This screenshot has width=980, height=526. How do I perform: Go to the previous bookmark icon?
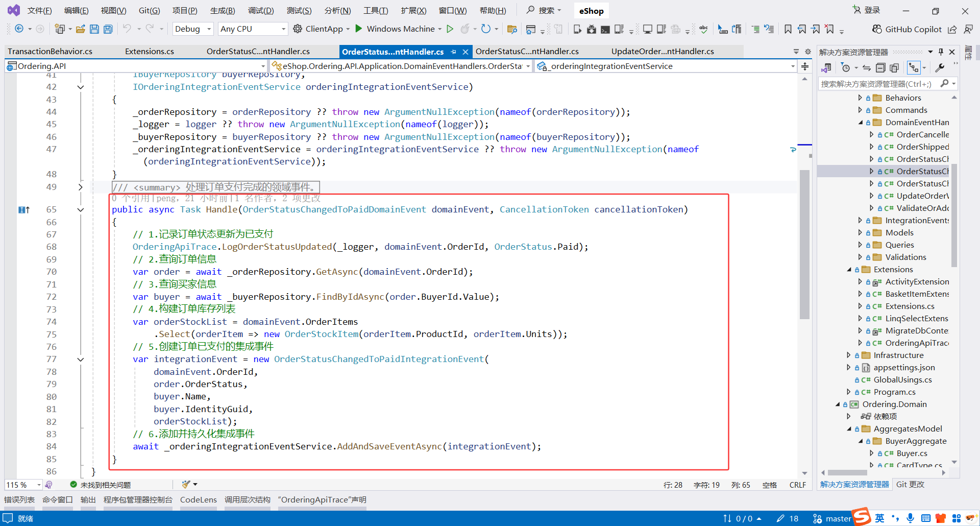802,29
